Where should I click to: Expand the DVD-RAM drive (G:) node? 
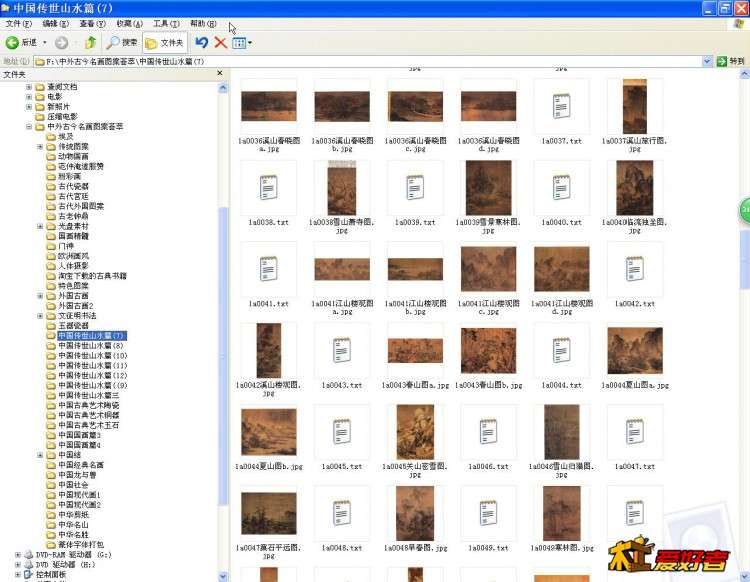(x=18, y=555)
